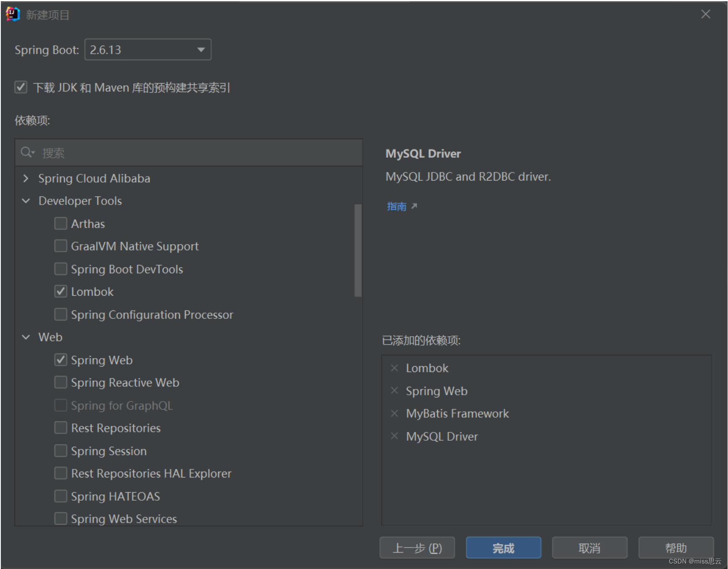This screenshot has height=569, width=728.
Task: Open the Spring Boot version dropdown
Action: point(148,50)
